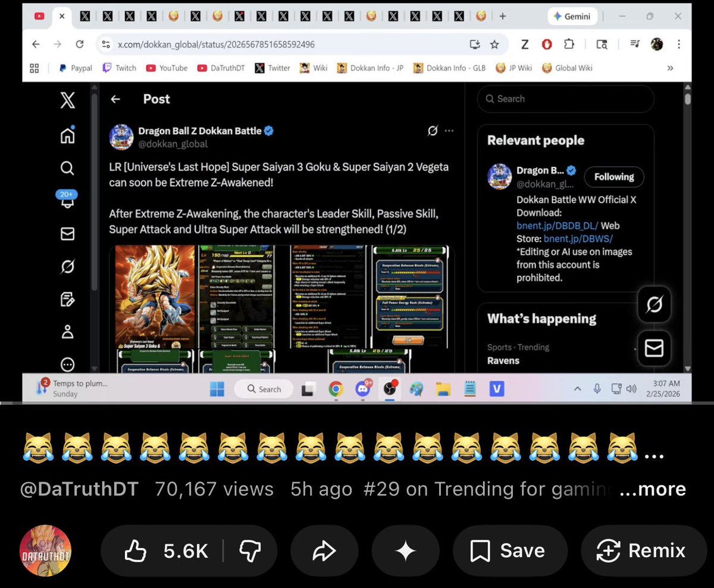Click the Z extension icon
Screen dimensions: 714x588
pos(524,44)
